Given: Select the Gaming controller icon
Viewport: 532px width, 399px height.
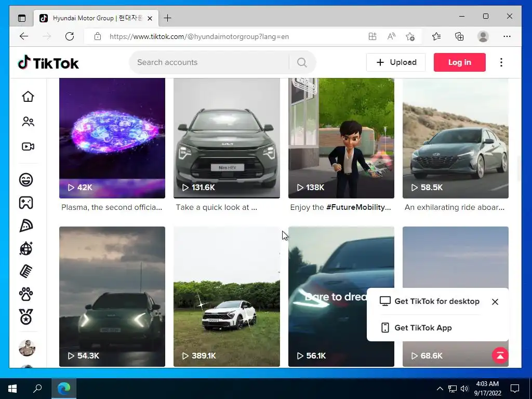Looking at the screenshot, I should tap(26, 203).
